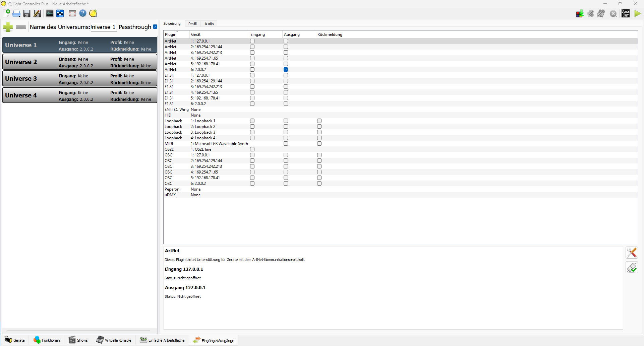Click the Save As floppy-with-pencil icon
This screenshot has width=644, height=346.
[x=38, y=13]
